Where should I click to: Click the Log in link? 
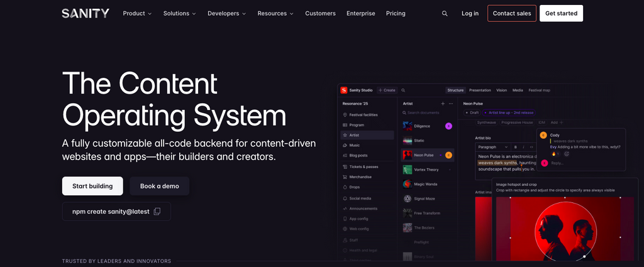coord(470,14)
